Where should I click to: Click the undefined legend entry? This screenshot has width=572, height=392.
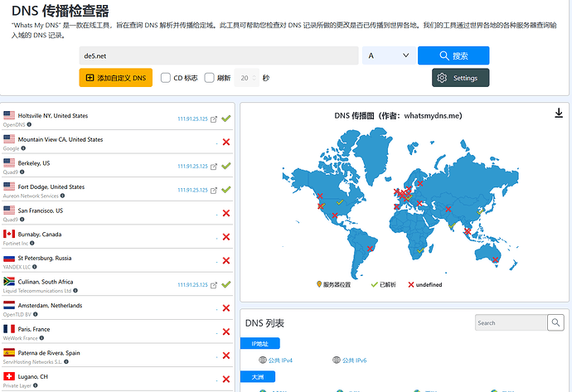pyautogui.click(x=425, y=284)
